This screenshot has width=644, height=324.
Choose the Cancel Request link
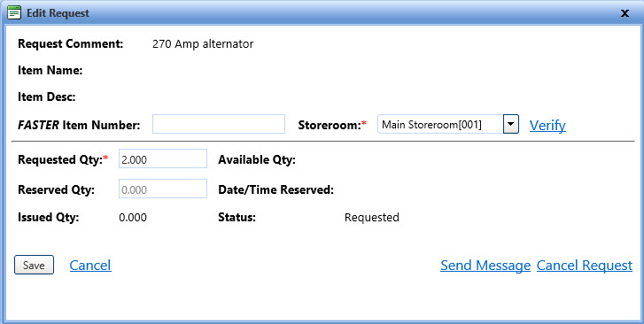pyautogui.click(x=585, y=266)
